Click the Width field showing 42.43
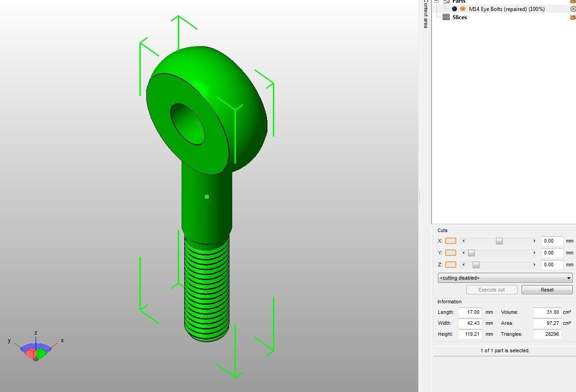The image size is (576, 392). point(470,323)
